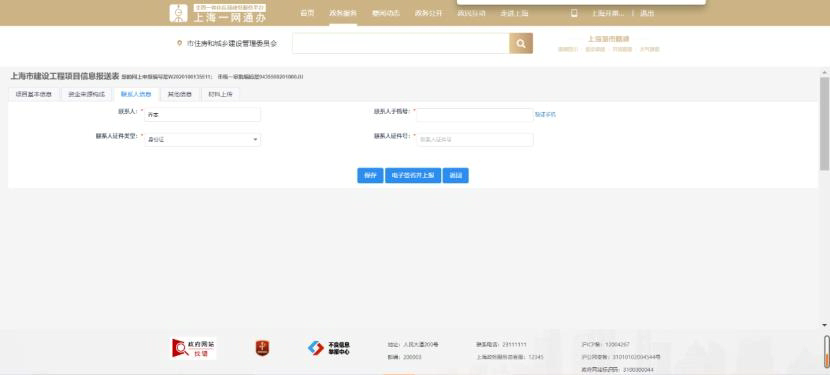
Task: Click the blue link beside 联系人手机号 field
Action: (545, 114)
